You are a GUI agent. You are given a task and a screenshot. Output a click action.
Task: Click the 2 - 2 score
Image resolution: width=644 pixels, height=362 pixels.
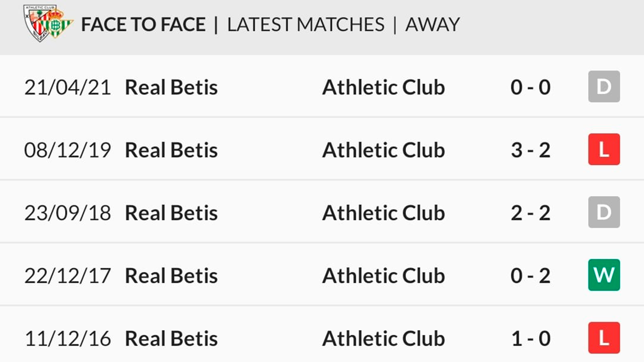coord(530,213)
